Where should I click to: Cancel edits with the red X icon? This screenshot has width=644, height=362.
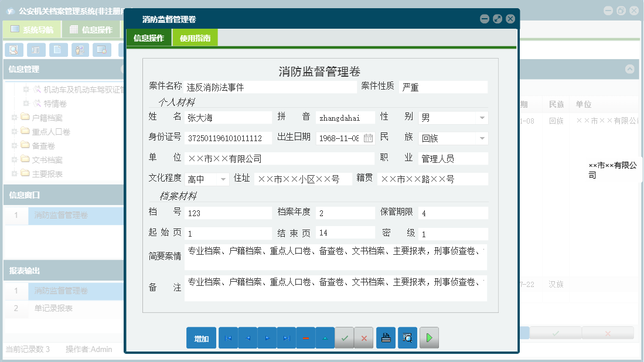click(x=364, y=338)
